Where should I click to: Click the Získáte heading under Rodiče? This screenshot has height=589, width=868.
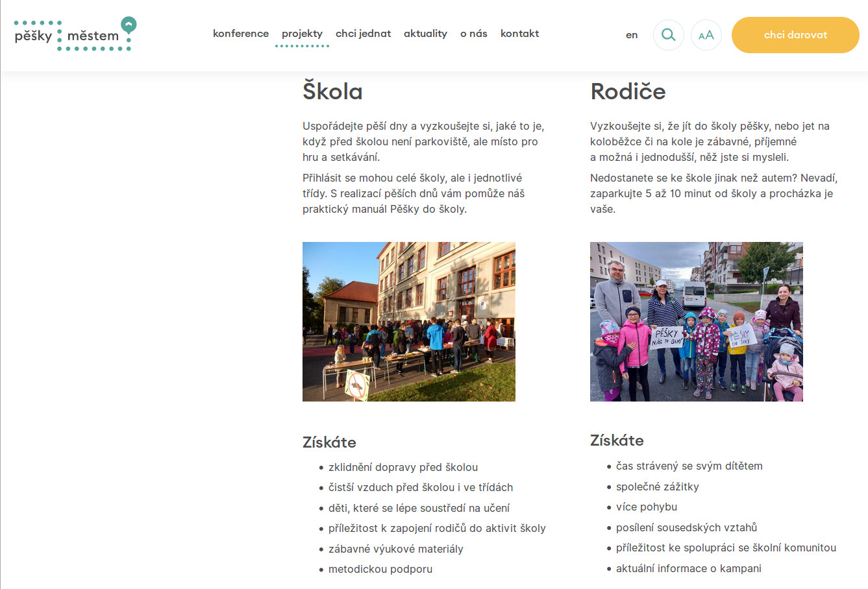click(x=617, y=440)
